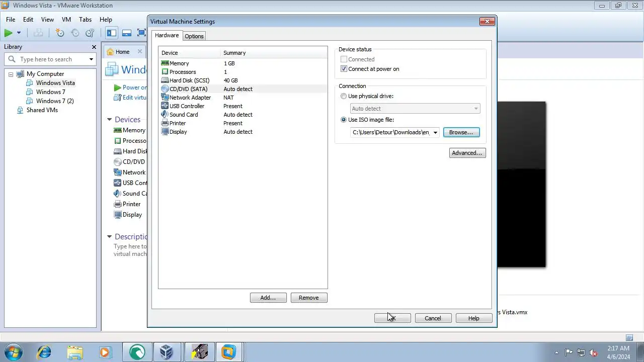Open the File menu
Screen dimensions: 644x362
[11, 20]
